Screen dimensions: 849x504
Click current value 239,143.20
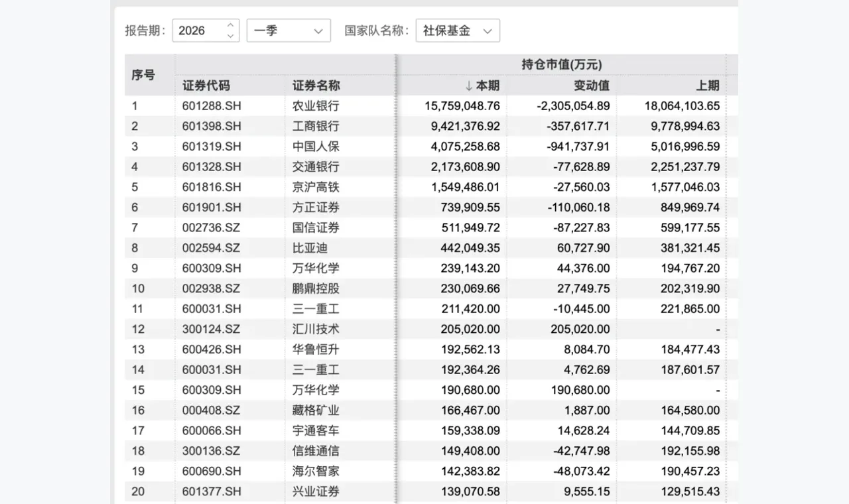(470, 268)
